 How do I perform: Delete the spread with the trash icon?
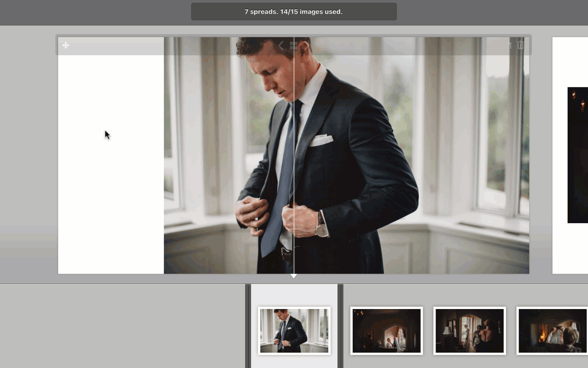coord(520,45)
